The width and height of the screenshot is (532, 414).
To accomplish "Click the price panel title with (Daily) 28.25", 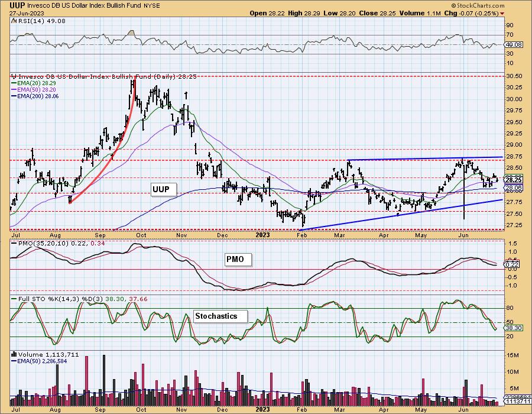I will [x=107, y=77].
